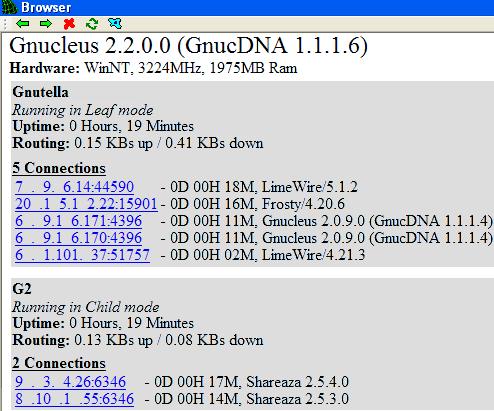Open the peer link ending in 171:4396

pos(78,221)
